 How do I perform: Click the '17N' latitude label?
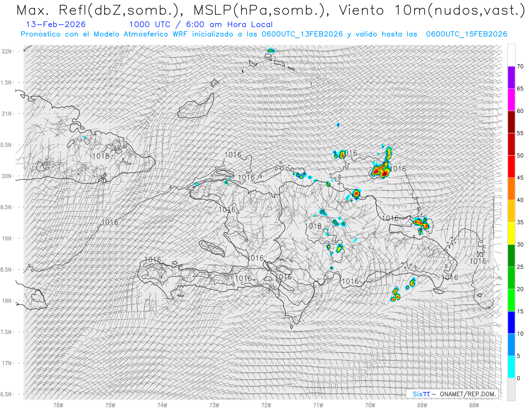[7, 363]
